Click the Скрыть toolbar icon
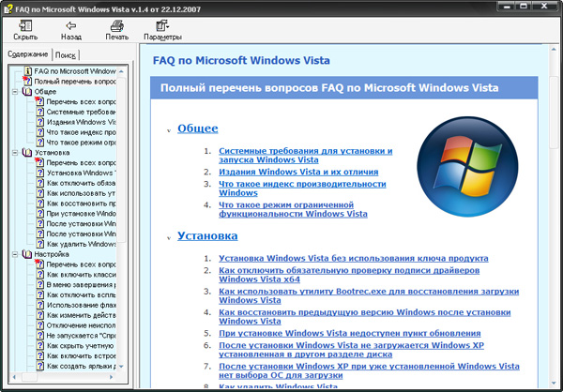Image resolution: width=563 pixels, height=392 pixels. coord(25,26)
